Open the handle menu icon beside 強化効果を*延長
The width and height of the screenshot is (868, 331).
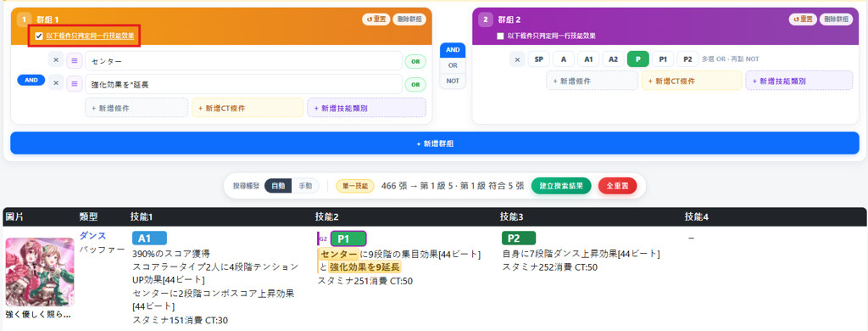(x=75, y=84)
